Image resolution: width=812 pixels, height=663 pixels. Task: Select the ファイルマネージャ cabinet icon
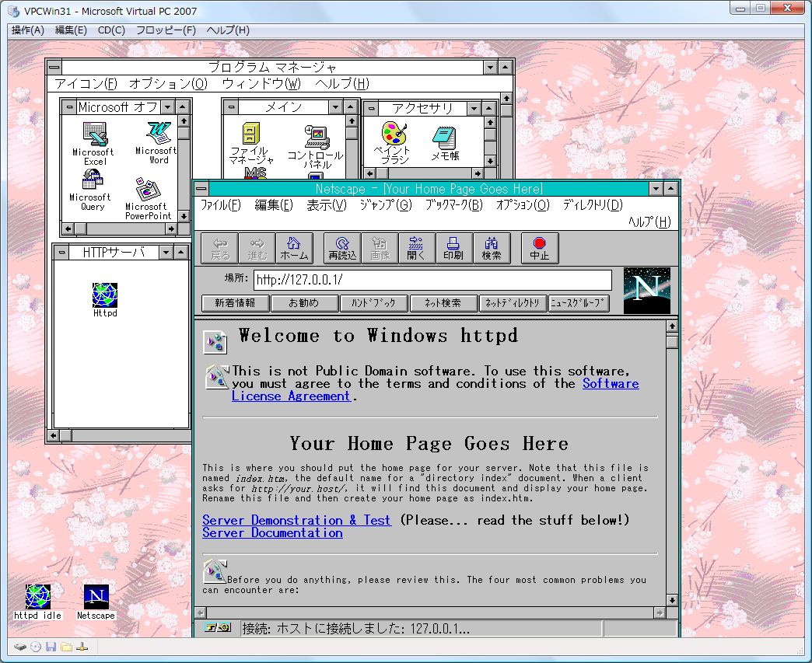tap(251, 134)
